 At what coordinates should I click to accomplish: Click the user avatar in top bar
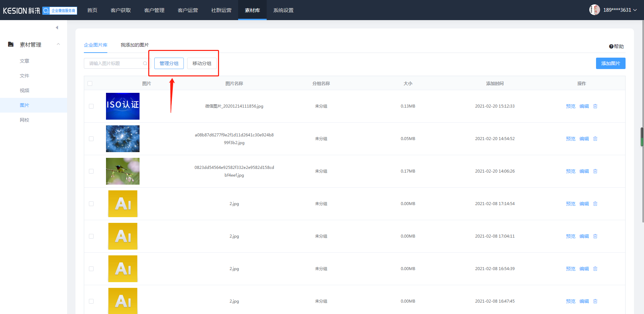pos(594,10)
